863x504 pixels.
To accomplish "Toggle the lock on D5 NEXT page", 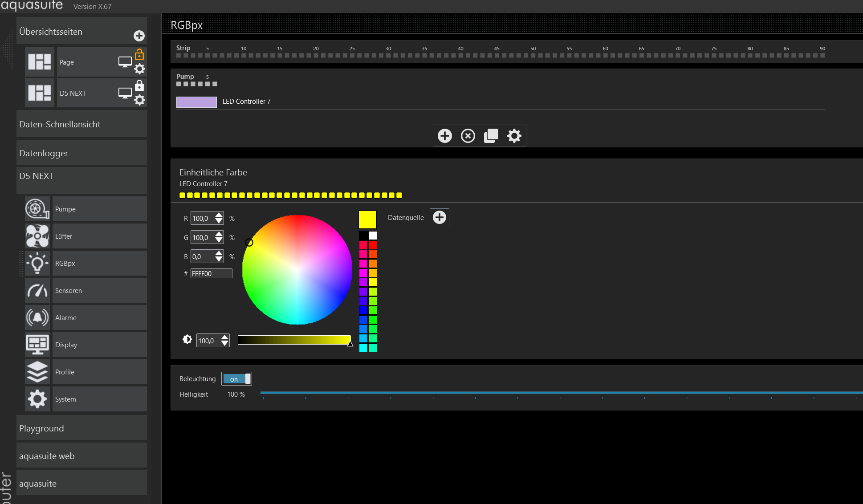I will (139, 85).
